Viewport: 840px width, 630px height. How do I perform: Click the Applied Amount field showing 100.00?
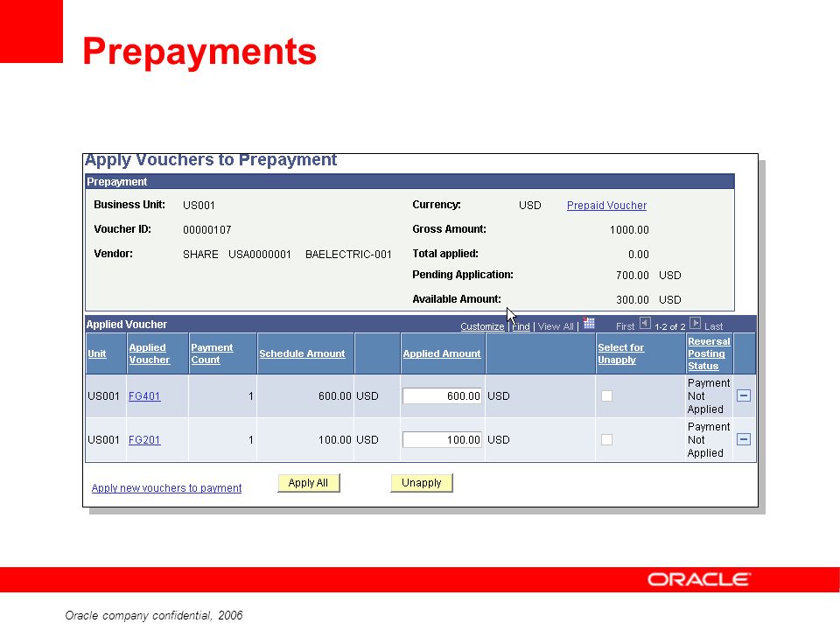[442, 440]
